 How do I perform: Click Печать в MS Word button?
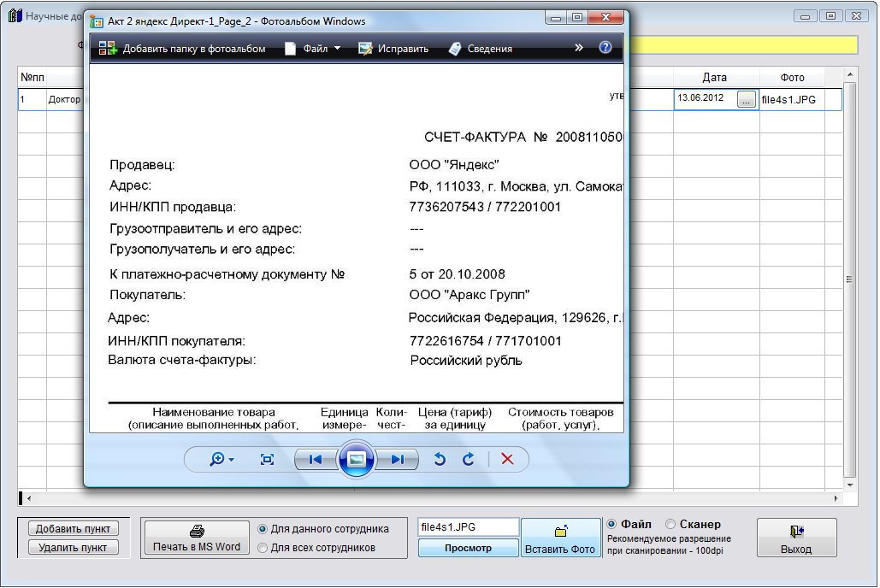coord(197,538)
